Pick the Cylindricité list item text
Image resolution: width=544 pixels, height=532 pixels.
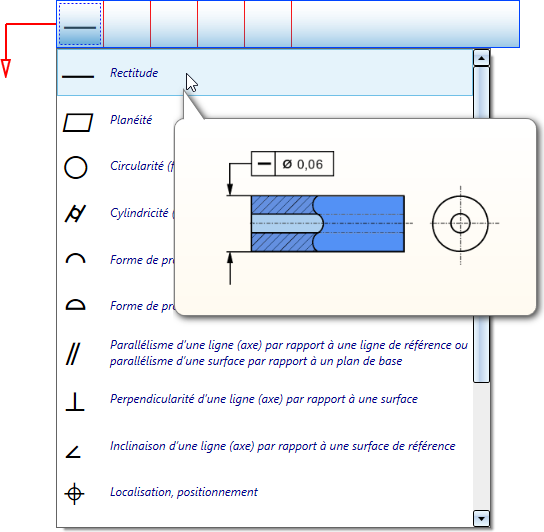142,213
